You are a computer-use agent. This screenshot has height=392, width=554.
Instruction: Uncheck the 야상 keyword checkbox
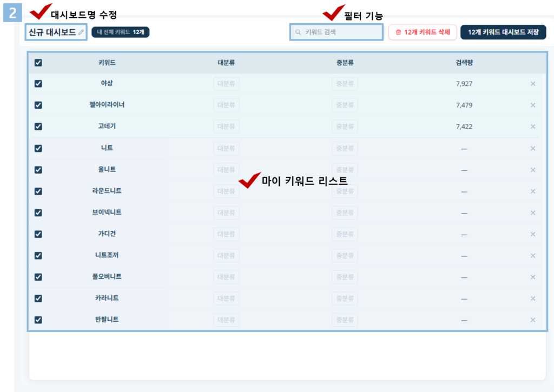[x=38, y=84]
